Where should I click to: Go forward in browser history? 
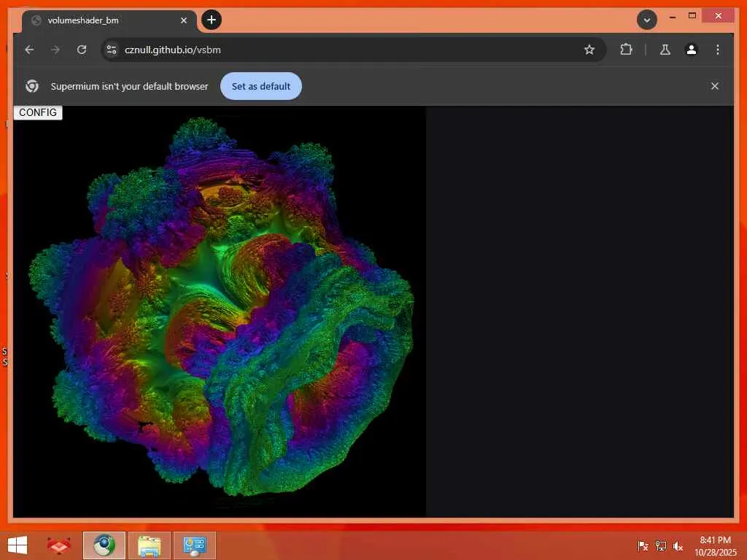[55, 50]
